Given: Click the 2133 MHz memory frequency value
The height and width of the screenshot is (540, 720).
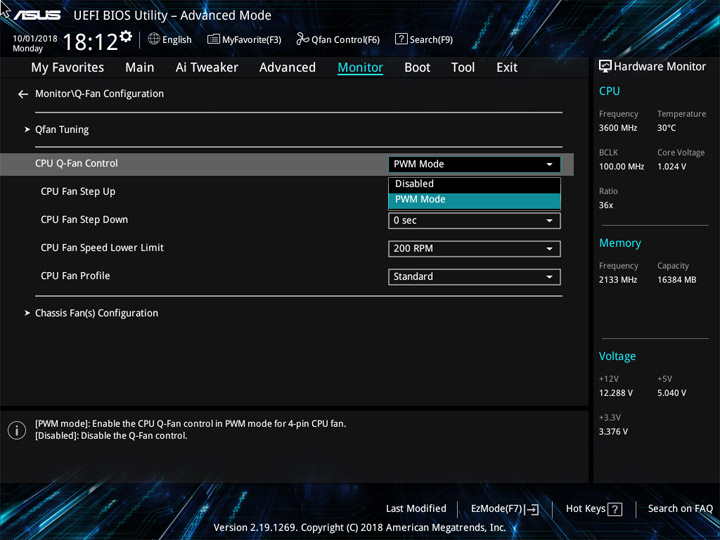Looking at the screenshot, I should click(x=618, y=280).
